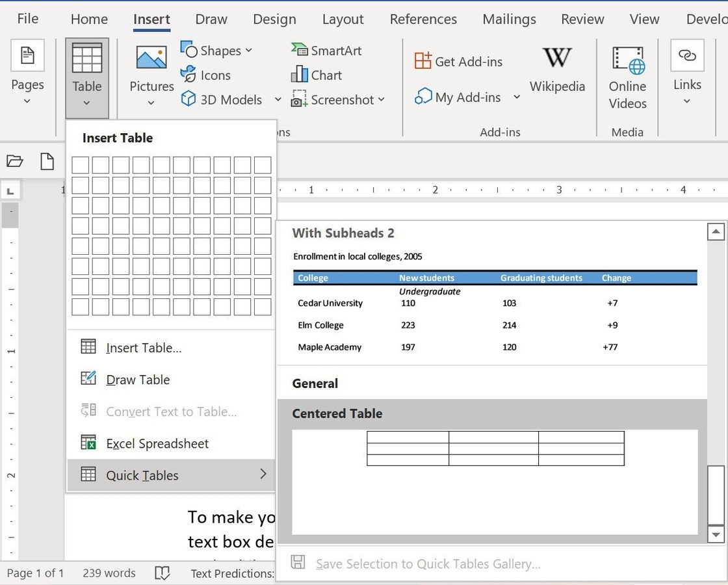Take a Screenshot capture

pos(334,99)
